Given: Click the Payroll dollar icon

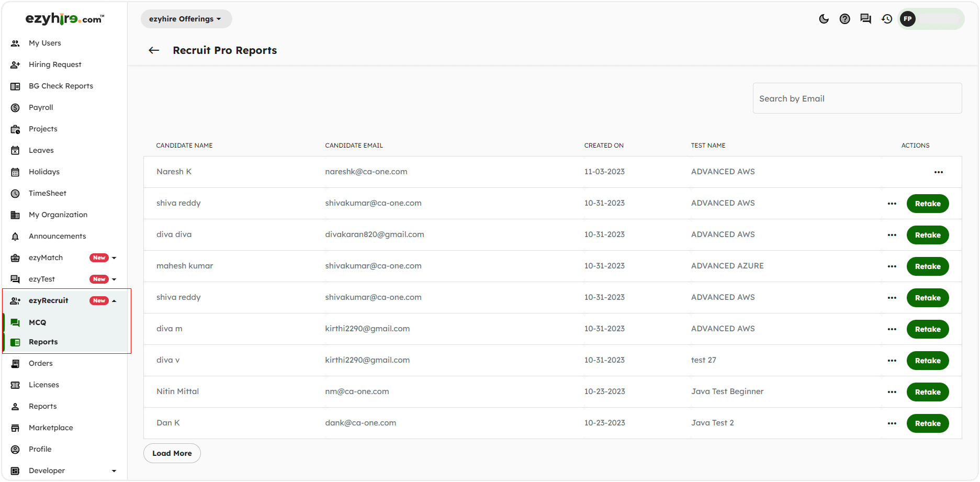Looking at the screenshot, I should 15,107.
